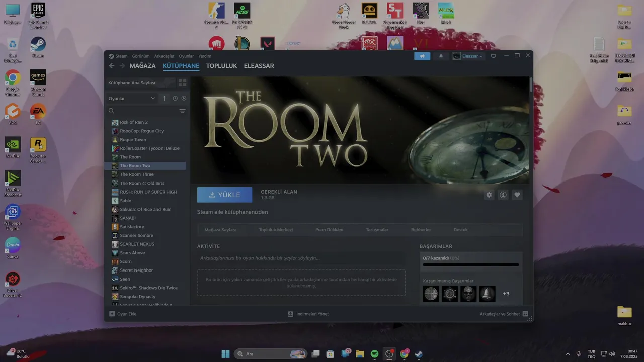644x362 pixels.
Task: Click Kütüphane Ana Sayfası button
Action: point(140,82)
